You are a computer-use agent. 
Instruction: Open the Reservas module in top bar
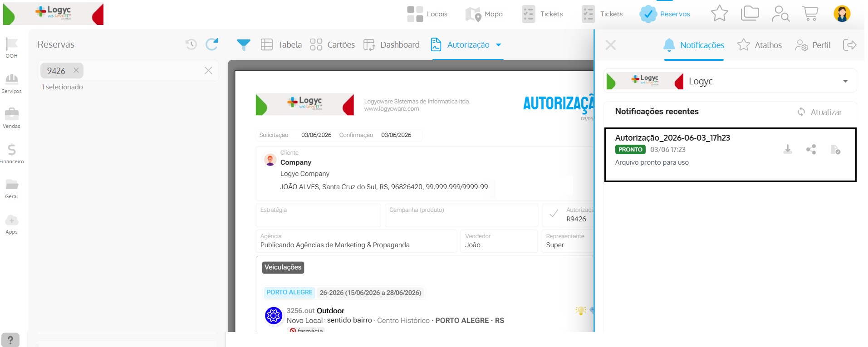(x=665, y=14)
